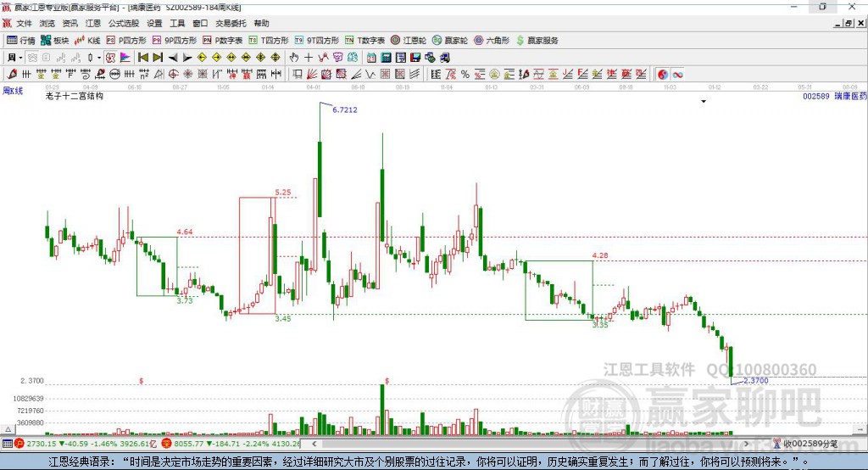Open the 窗口 menu
Viewport: 868px width, 470px height.
point(200,23)
